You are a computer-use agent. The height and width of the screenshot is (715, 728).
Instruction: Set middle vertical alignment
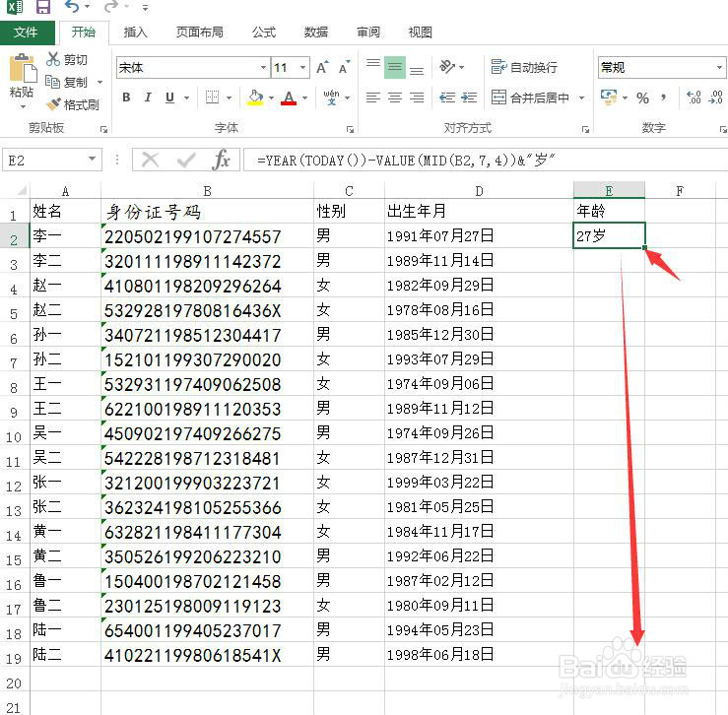pos(395,68)
